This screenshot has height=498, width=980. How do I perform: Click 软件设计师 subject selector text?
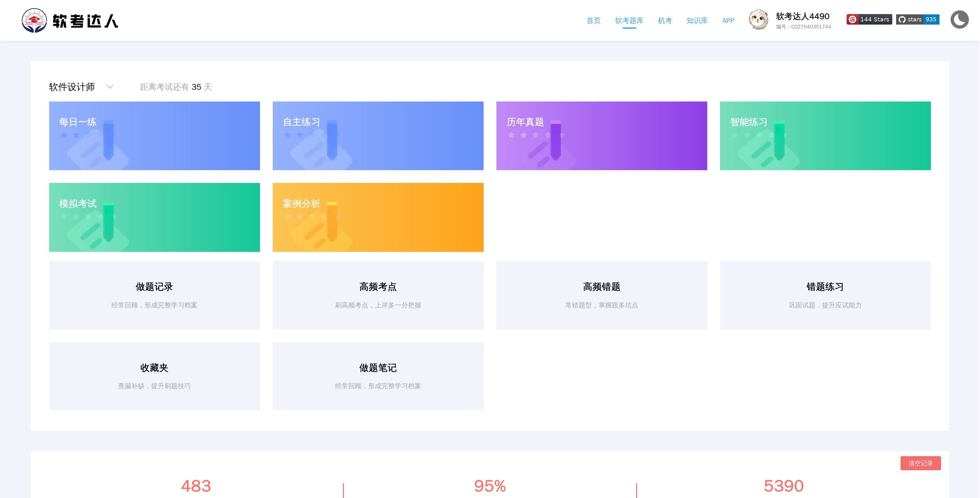click(72, 87)
